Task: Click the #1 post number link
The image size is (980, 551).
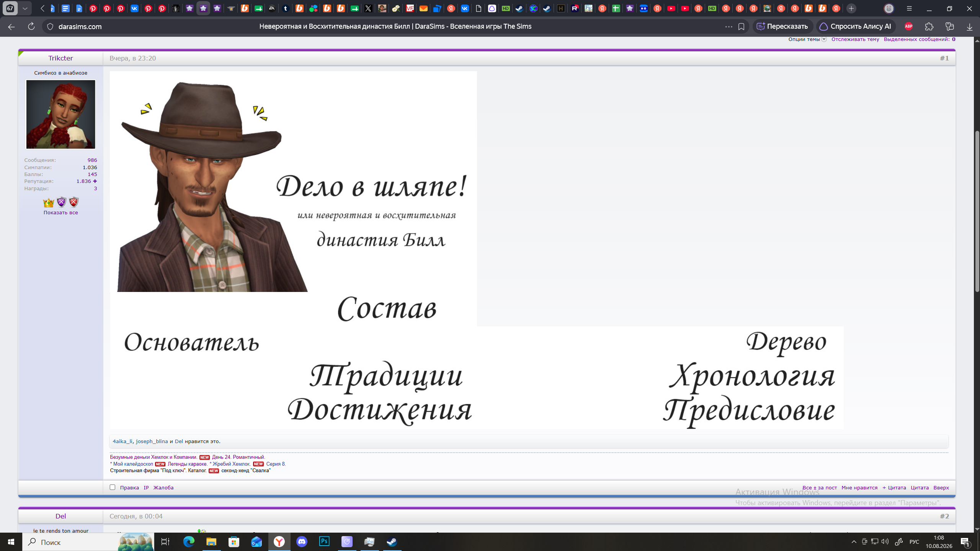Action: (x=944, y=58)
